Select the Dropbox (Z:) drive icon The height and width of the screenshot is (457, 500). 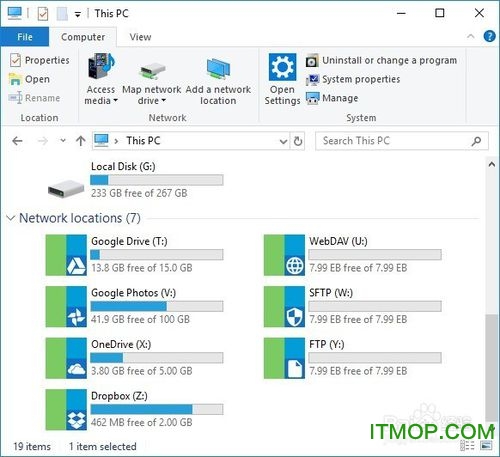pyautogui.click(x=66, y=410)
